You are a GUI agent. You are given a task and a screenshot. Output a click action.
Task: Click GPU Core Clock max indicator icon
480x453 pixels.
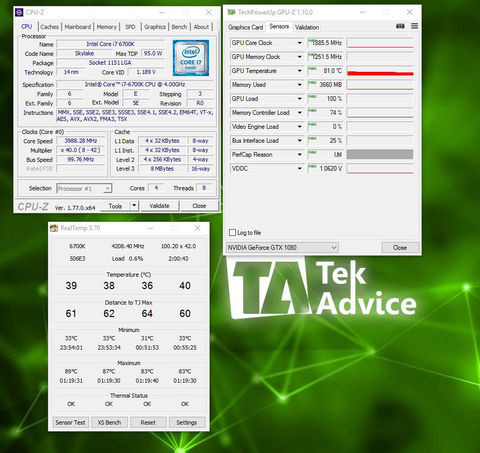point(312,41)
